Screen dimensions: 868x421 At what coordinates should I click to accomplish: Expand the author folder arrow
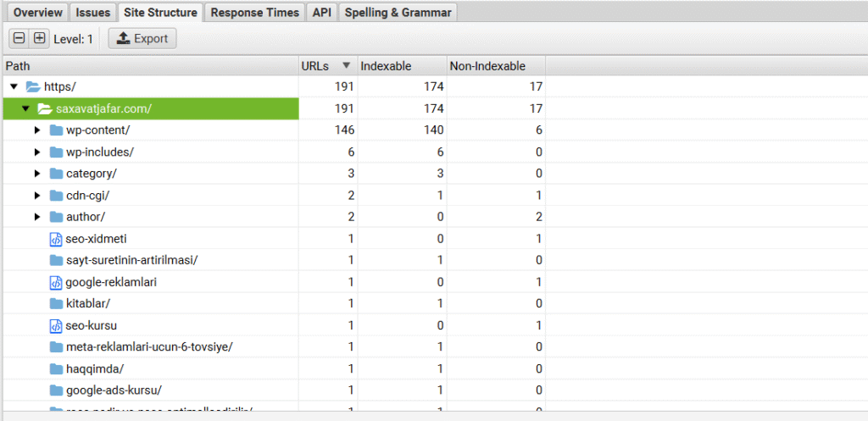click(37, 217)
